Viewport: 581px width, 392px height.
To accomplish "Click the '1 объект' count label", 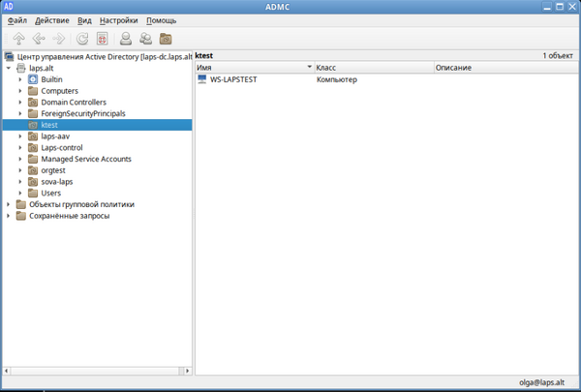I will pyautogui.click(x=558, y=55).
